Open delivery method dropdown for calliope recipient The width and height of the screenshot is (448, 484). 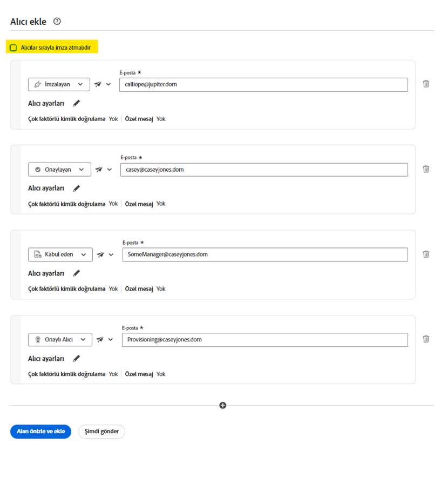103,84
